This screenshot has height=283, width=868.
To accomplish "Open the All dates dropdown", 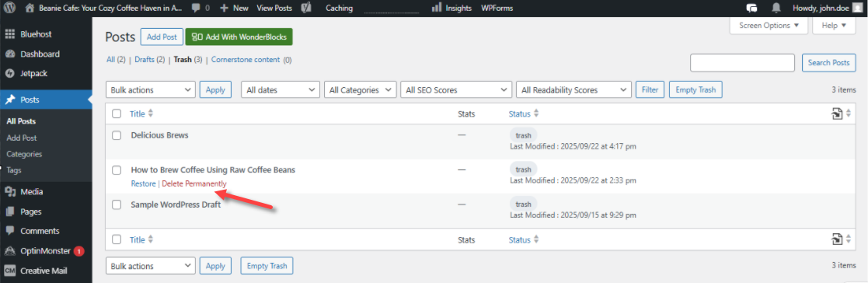I will pyautogui.click(x=281, y=89).
